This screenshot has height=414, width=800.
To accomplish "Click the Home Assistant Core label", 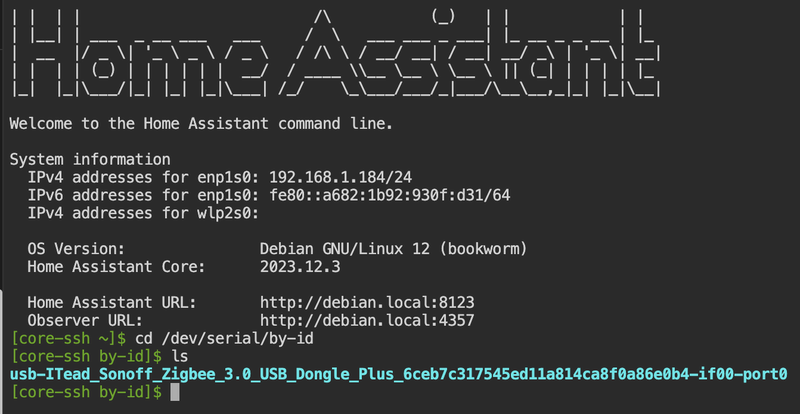I will [x=116, y=266].
